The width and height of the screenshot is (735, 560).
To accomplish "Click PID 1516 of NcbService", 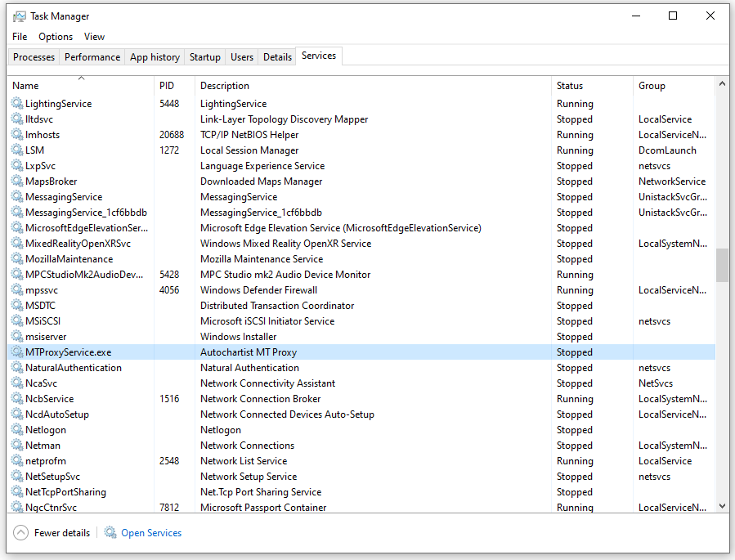I will [x=169, y=398].
